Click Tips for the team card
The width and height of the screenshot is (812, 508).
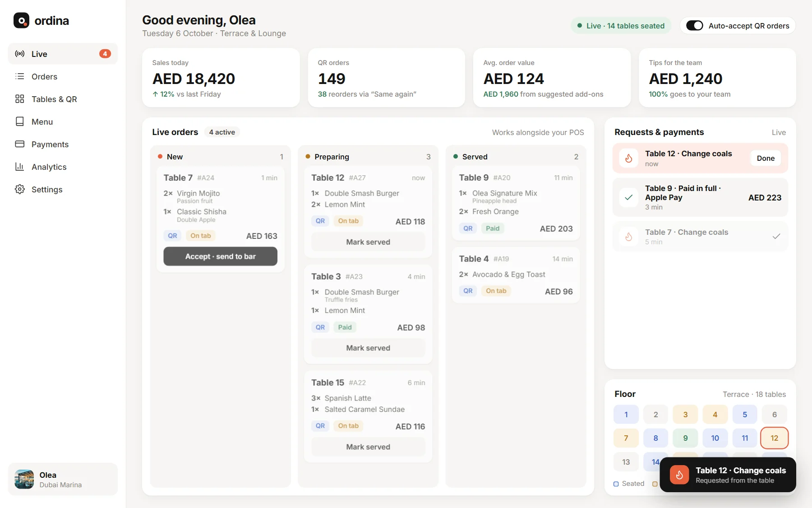[717, 78]
